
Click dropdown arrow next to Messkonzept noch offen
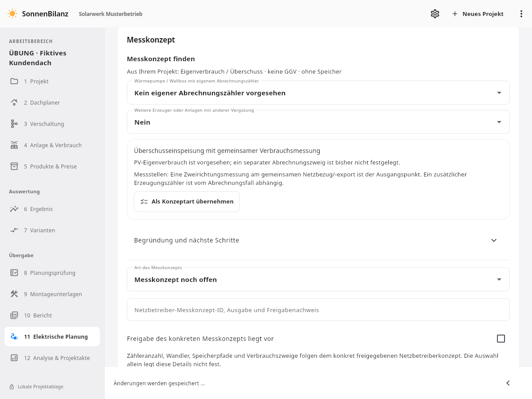[x=499, y=280]
